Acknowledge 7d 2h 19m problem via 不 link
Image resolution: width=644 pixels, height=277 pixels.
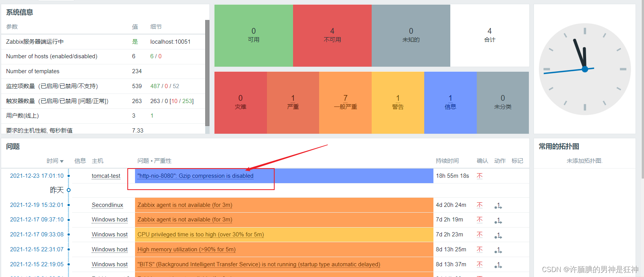point(480,220)
